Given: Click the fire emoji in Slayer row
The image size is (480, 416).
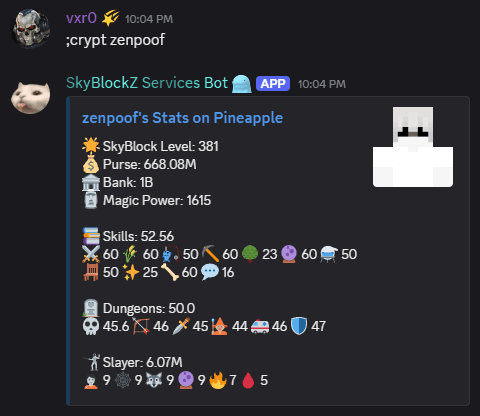Looking at the screenshot, I should [218, 380].
